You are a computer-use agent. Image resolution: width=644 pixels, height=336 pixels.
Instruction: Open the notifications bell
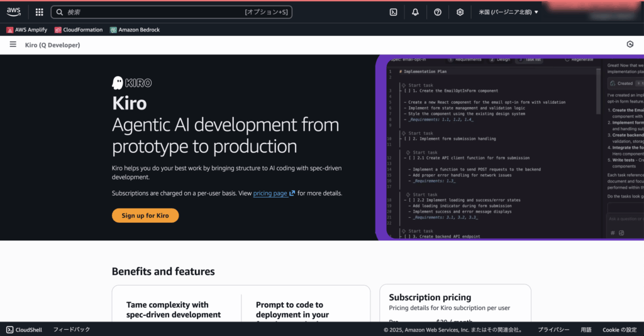(x=415, y=12)
